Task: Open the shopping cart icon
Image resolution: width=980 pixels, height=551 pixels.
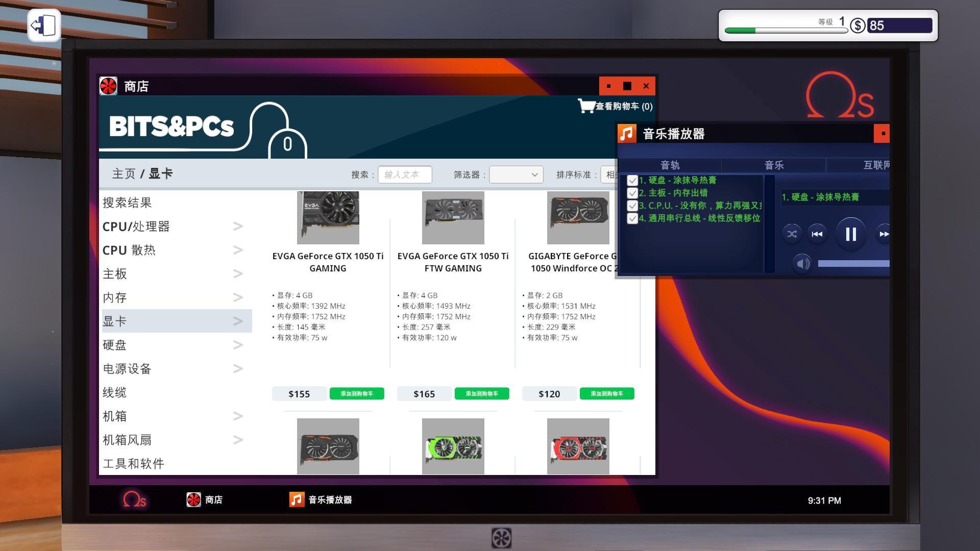Action: [586, 106]
